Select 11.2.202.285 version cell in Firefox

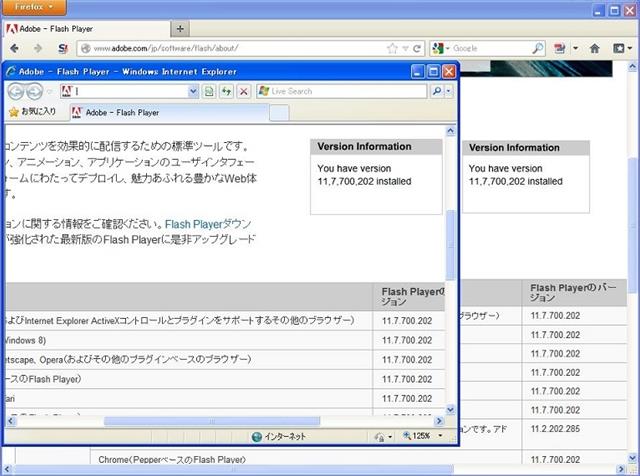[555, 429]
